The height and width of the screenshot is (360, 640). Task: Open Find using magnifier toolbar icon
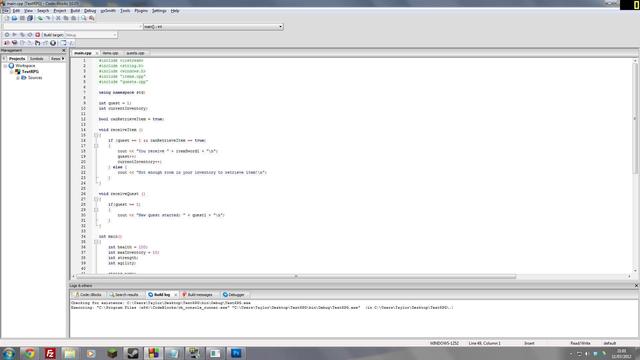[x=84, y=18]
